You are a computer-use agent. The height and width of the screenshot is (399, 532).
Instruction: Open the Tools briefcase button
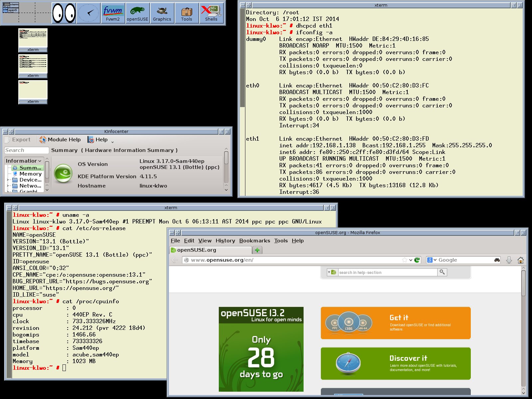click(187, 13)
